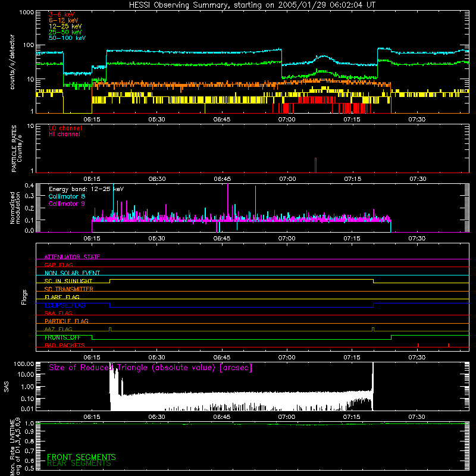Select the 3-6 keV legend label

[x=62, y=14]
